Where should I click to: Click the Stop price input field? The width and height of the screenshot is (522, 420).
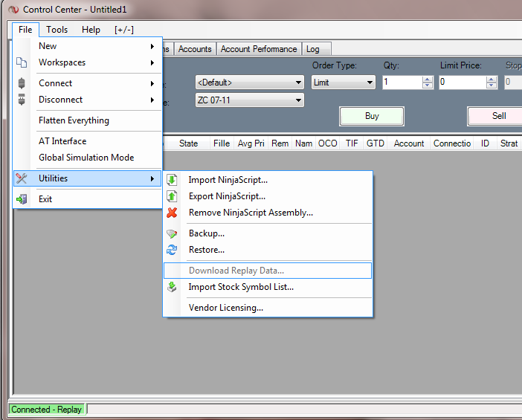click(x=513, y=83)
